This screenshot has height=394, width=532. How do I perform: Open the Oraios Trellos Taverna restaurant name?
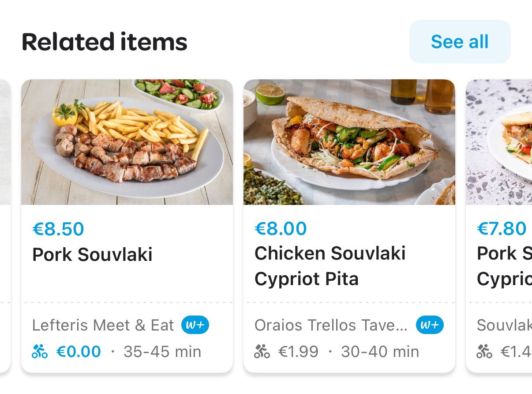point(331,325)
